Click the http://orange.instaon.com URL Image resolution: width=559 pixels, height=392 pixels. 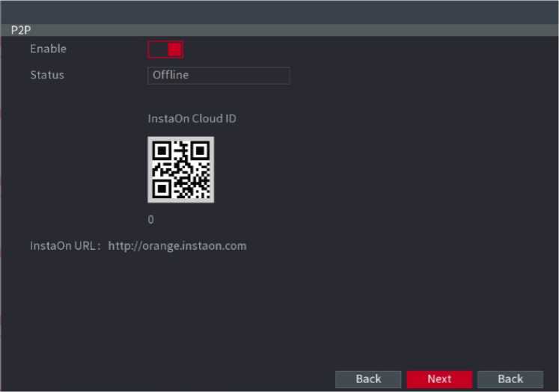coord(177,246)
